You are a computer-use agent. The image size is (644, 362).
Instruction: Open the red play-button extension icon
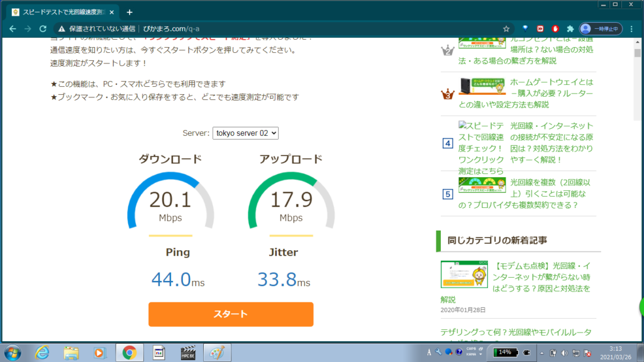[540, 29]
